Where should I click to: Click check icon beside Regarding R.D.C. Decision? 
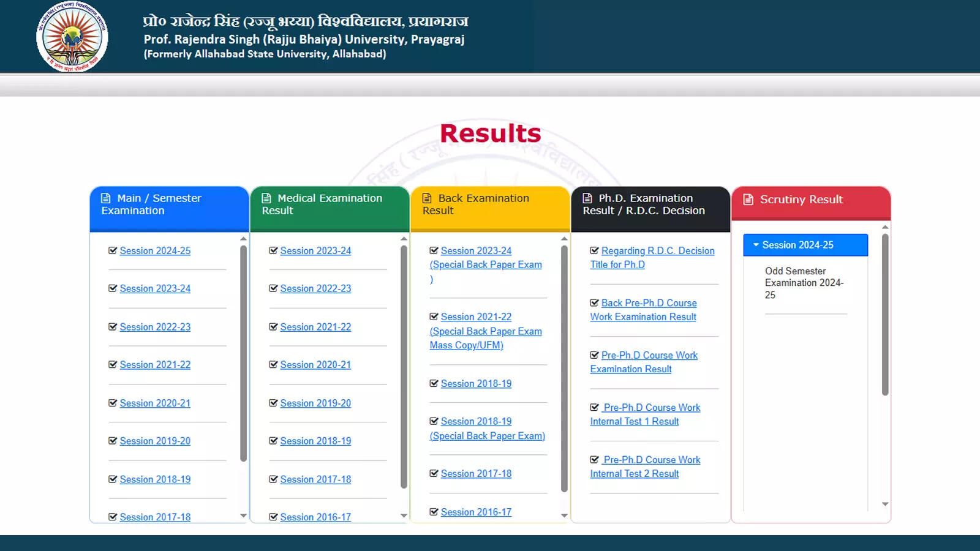coord(594,250)
